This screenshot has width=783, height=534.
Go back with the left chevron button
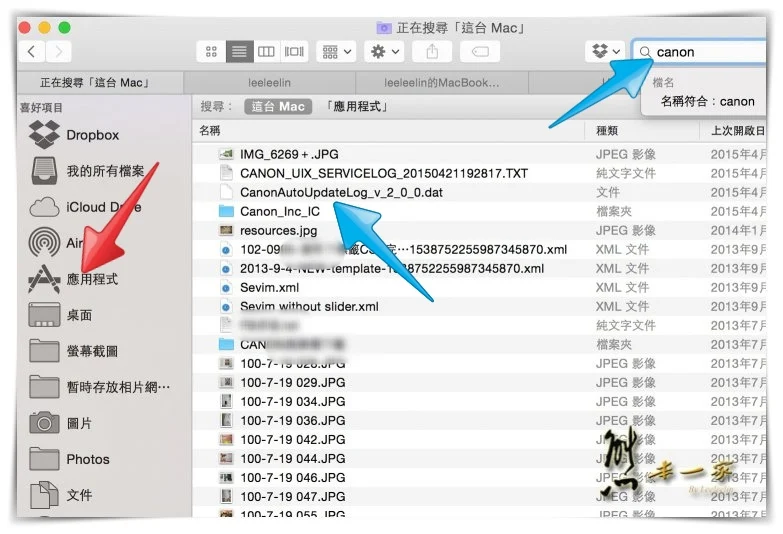coord(32,51)
